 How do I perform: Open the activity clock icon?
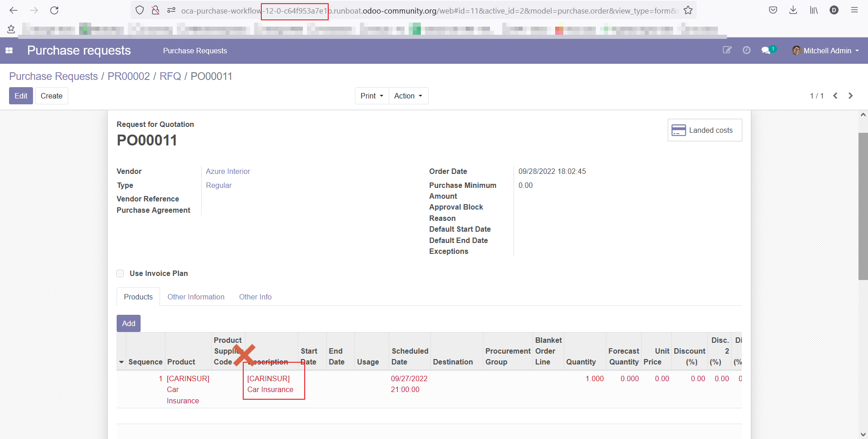[746, 50]
